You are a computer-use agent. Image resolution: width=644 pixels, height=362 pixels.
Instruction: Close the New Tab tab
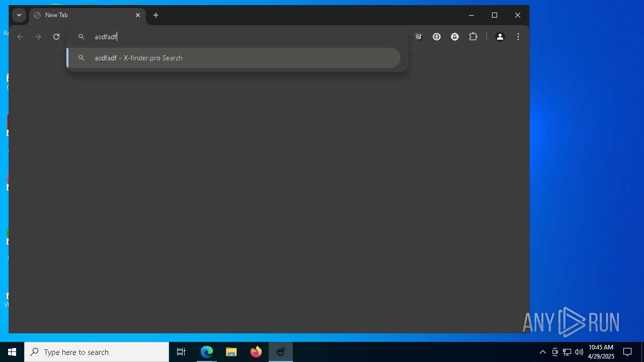[137, 15]
